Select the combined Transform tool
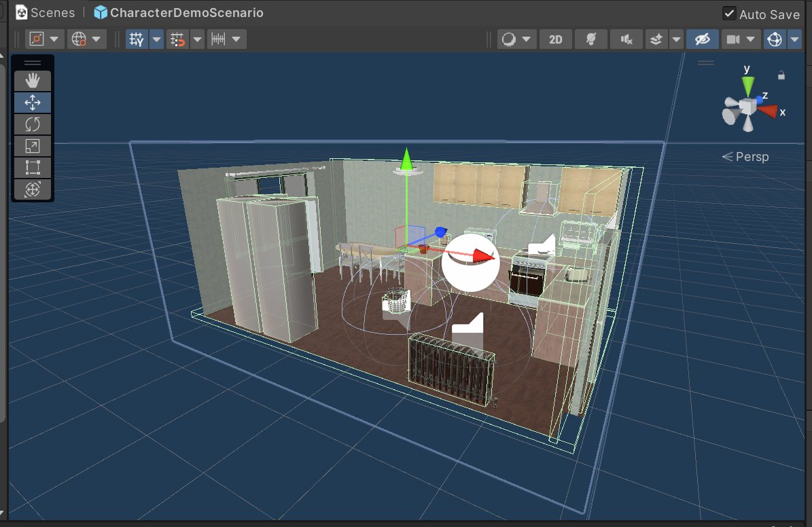This screenshot has height=527, width=812. click(32, 189)
